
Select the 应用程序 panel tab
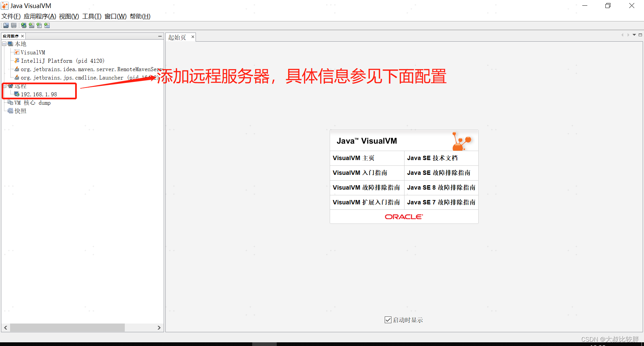coord(11,36)
